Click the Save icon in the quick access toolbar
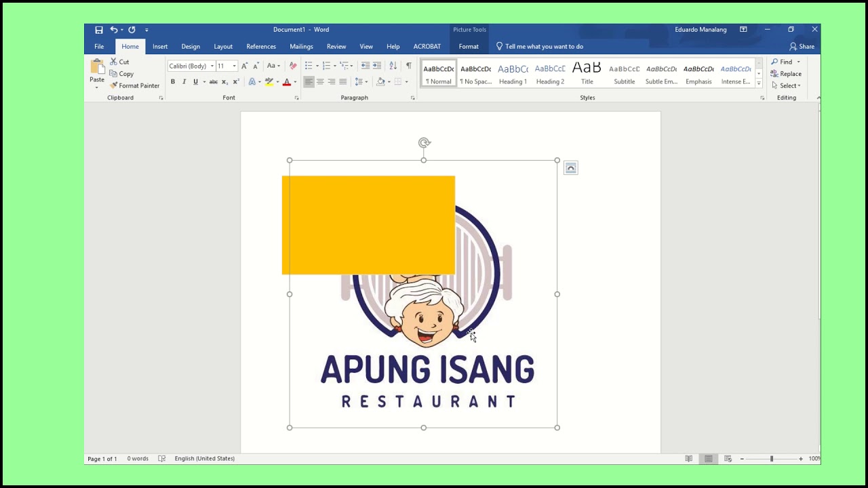 99,30
